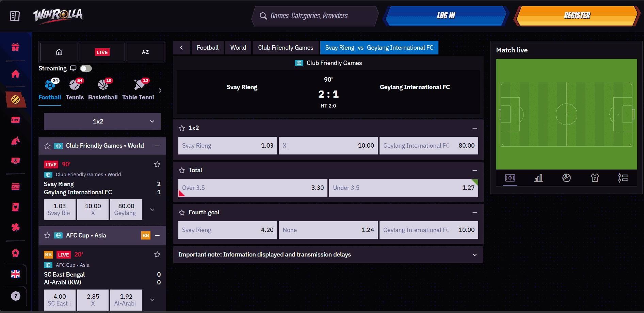The image size is (644, 313).
Task: Star the Total market
Action: (x=182, y=170)
